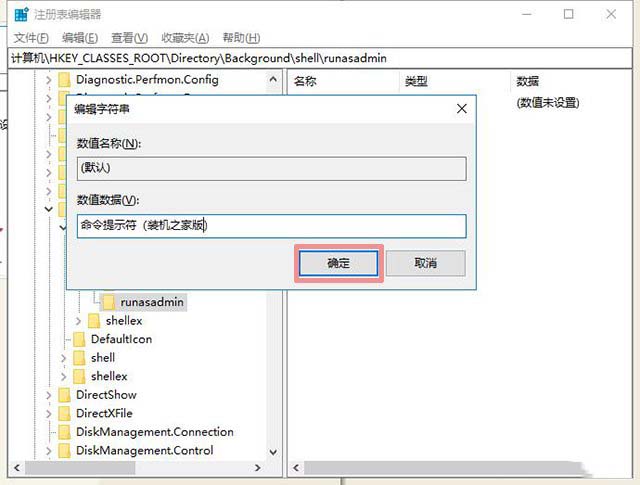Screen dimensions: 640x485
Task: Click the DirectShow folder icon
Action: pyautogui.click(x=64, y=395)
